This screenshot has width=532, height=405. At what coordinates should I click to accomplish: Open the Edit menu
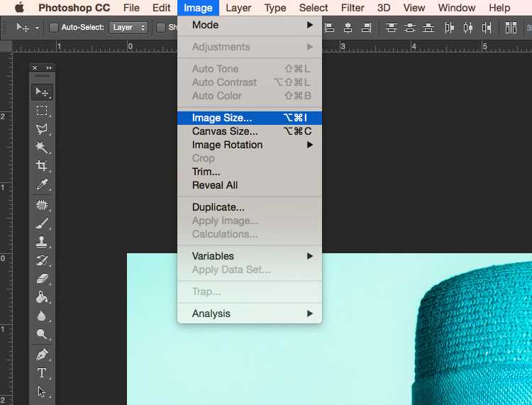(162, 8)
